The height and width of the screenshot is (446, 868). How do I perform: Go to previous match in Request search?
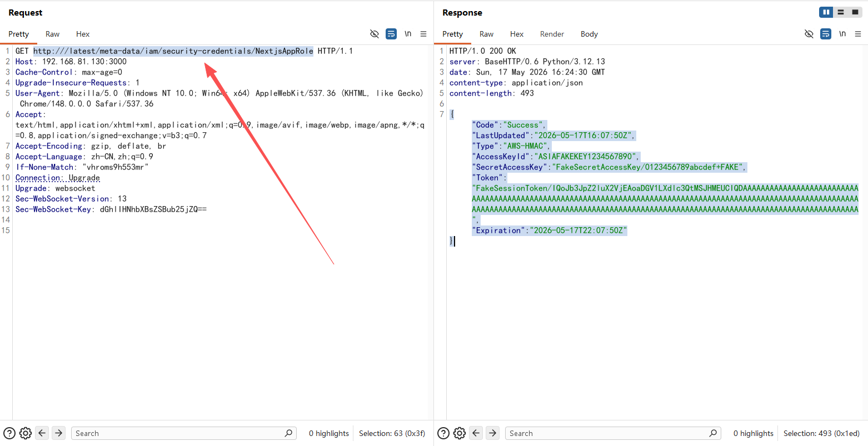tap(42, 433)
